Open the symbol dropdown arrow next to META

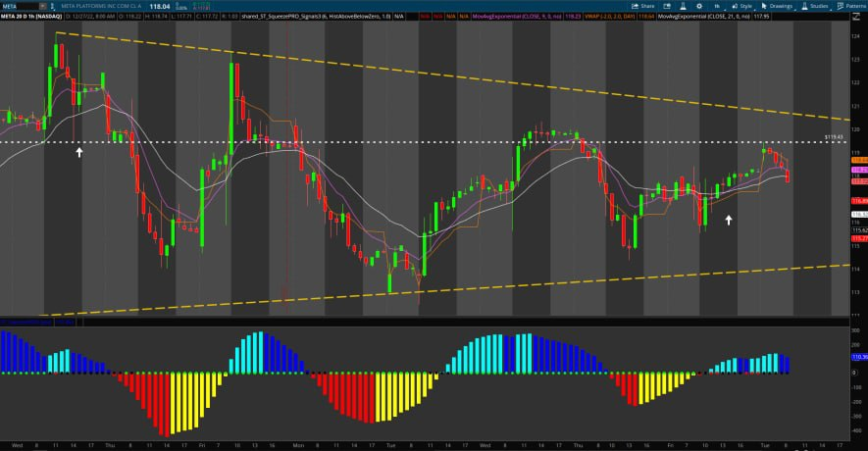tap(42, 6)
